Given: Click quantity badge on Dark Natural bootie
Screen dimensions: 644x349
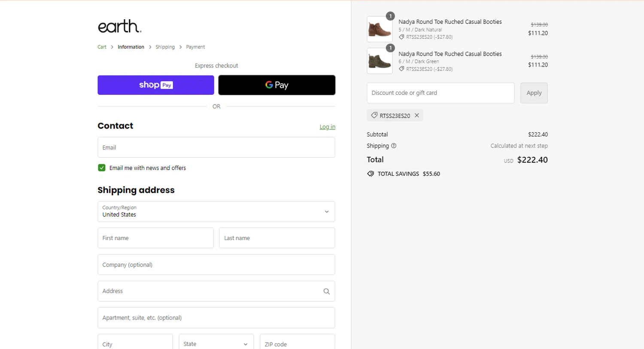Looking at the screenshot, I should [x=390, y=16].
